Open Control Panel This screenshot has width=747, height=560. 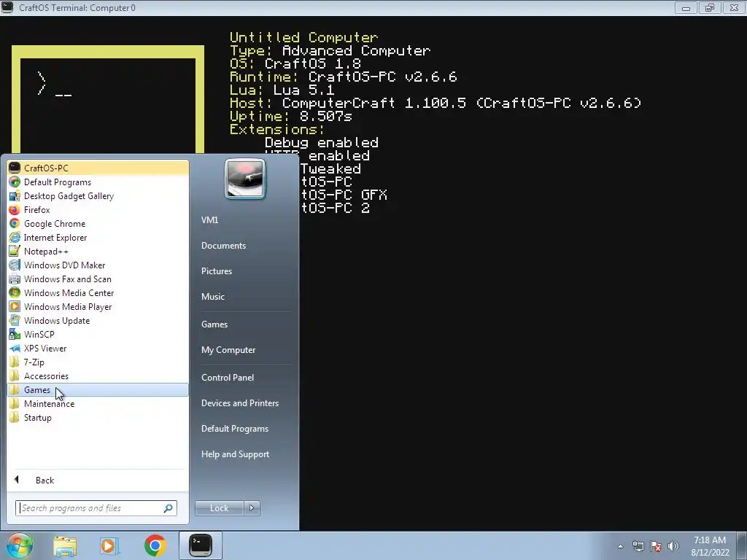coord(228,378)
